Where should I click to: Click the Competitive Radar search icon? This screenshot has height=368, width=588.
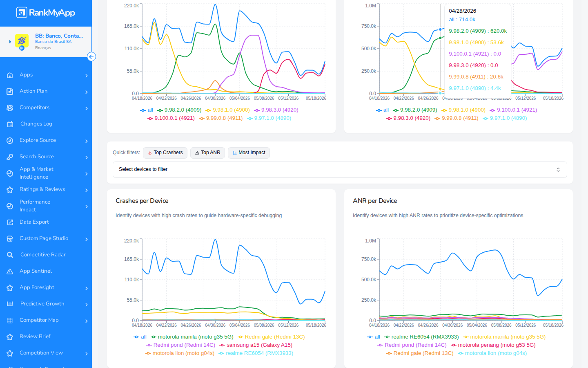(10, 255)
